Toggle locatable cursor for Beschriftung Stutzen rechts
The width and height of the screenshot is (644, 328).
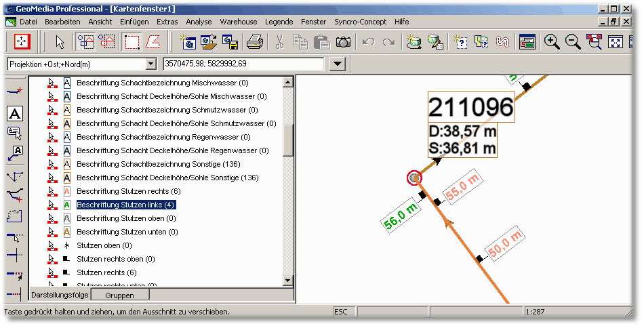tap(51, 191)
